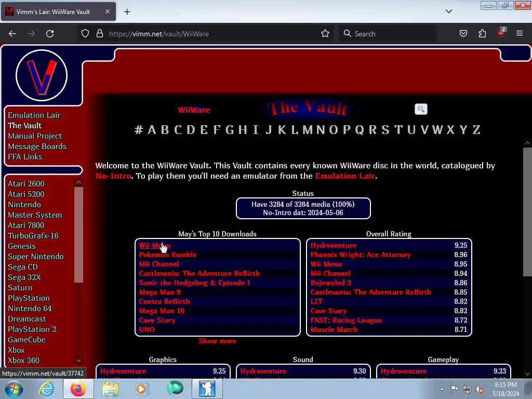This screenshot has height=399, width=532.
Task: Click the Firefox taskbar icon
Action: (78, 389)
